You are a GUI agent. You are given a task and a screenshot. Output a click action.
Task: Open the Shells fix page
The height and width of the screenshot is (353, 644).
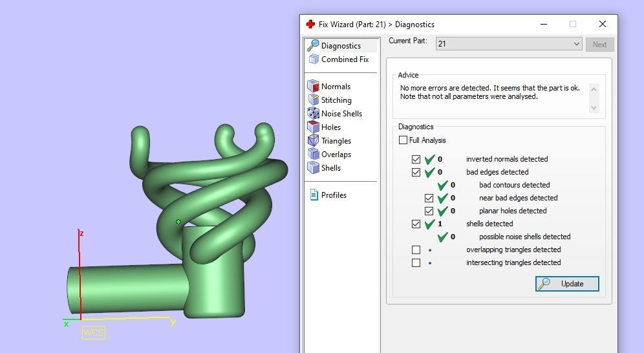point(331,167)
